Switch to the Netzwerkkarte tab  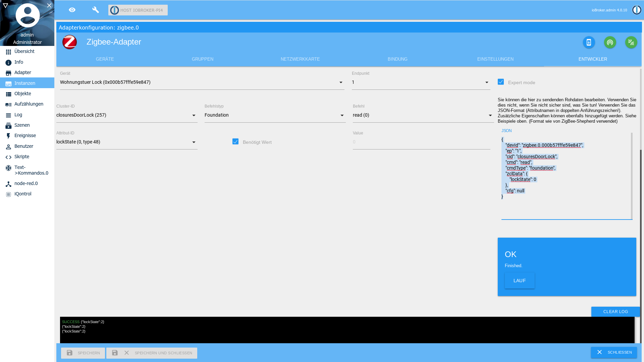tap(300, 59)
